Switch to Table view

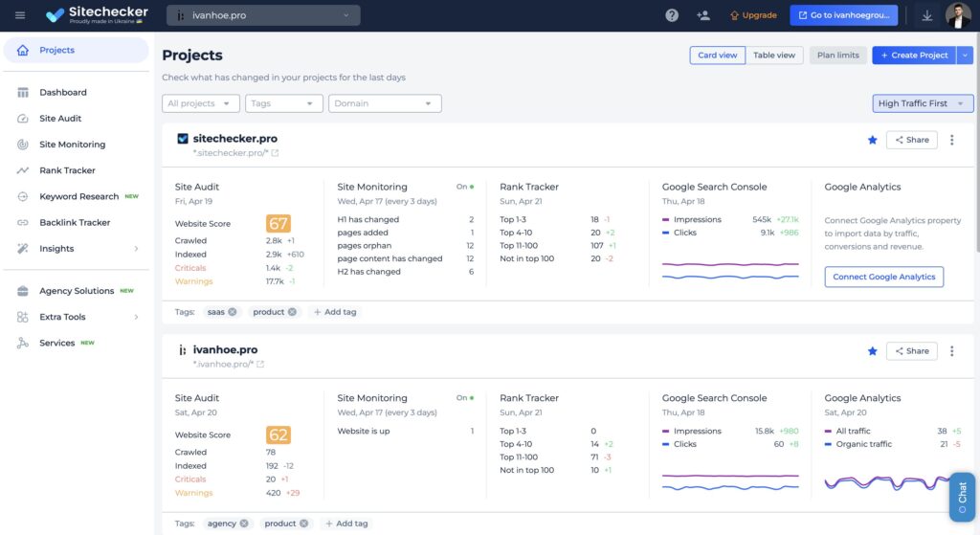pos(773,55)
